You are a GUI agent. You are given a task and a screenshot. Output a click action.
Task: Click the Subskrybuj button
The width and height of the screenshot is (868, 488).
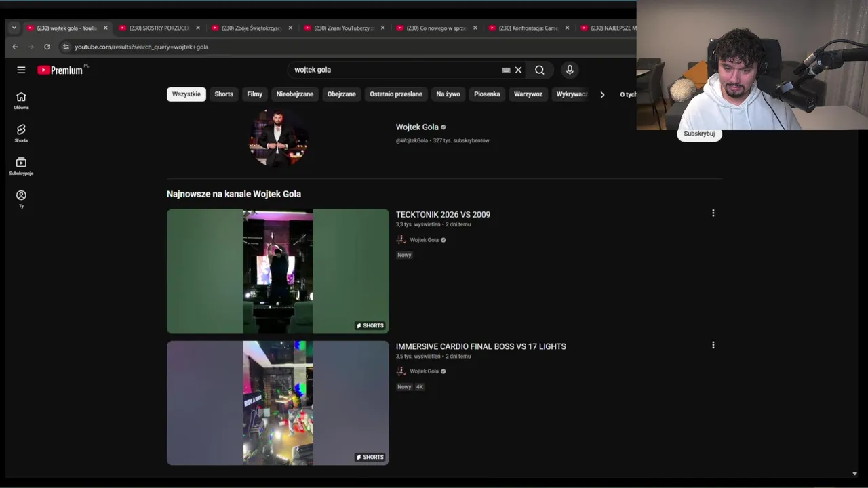699,134
